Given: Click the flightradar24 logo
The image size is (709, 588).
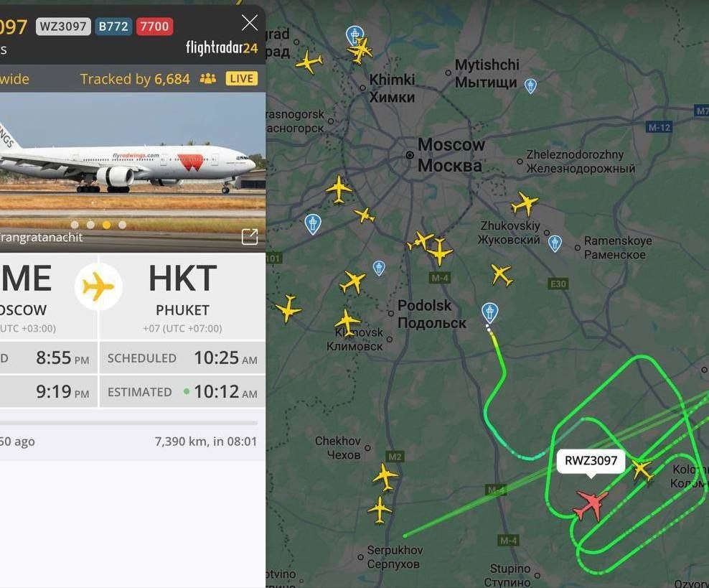Looking at the screenshot, I should pyautogui.click(x=222, y=47).
